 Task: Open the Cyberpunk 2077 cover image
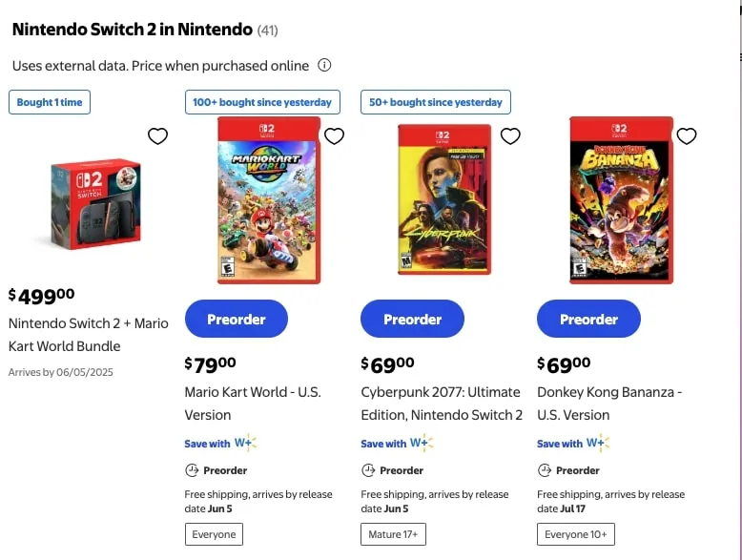[x=444, y=200]
